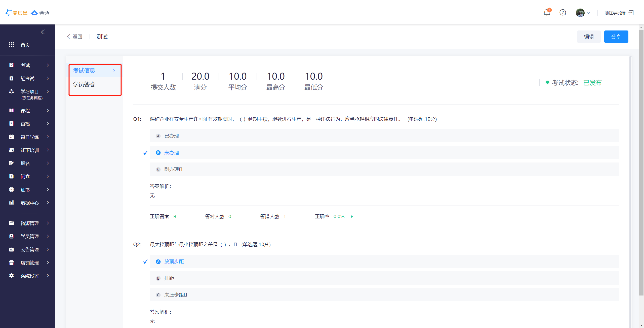Viewport: 644px width, 328px height.
Task: Click the 首页 grid icon
Action: tap(11, 45)
